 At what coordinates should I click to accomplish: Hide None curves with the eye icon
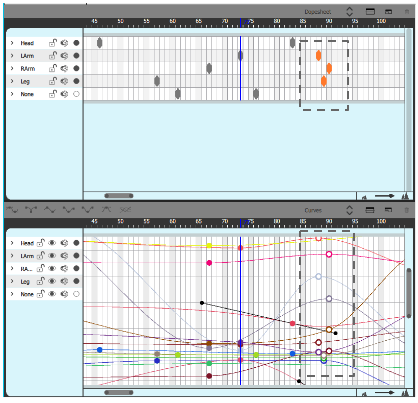point(52,294)
